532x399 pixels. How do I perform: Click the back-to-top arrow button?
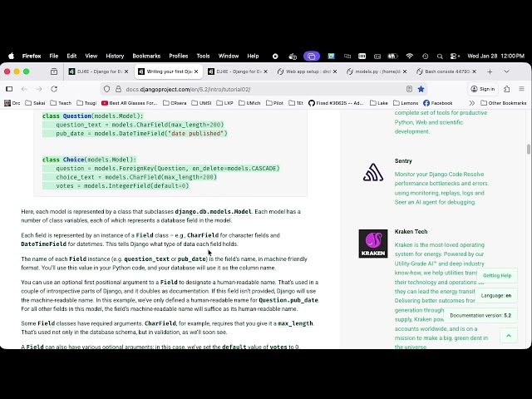509,336
